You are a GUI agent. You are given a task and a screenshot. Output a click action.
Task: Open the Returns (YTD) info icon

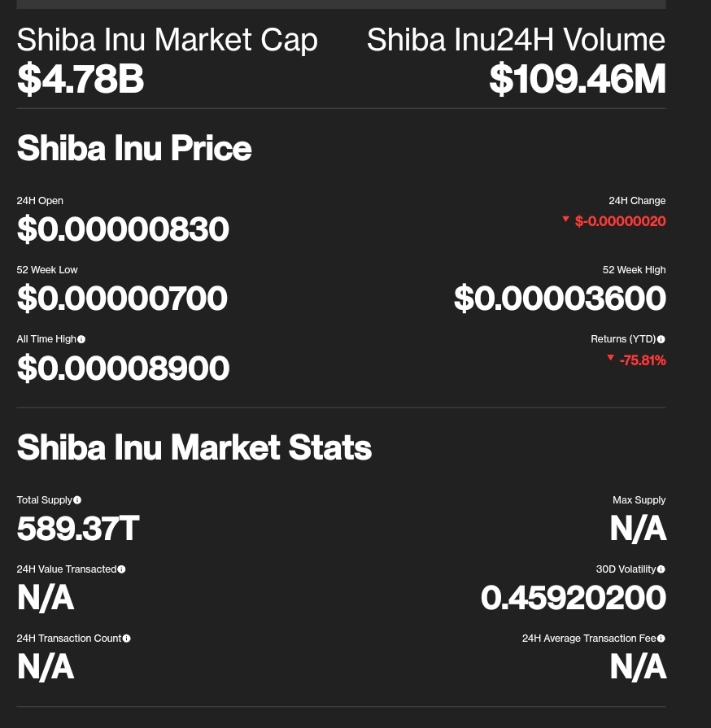point(661,339)
